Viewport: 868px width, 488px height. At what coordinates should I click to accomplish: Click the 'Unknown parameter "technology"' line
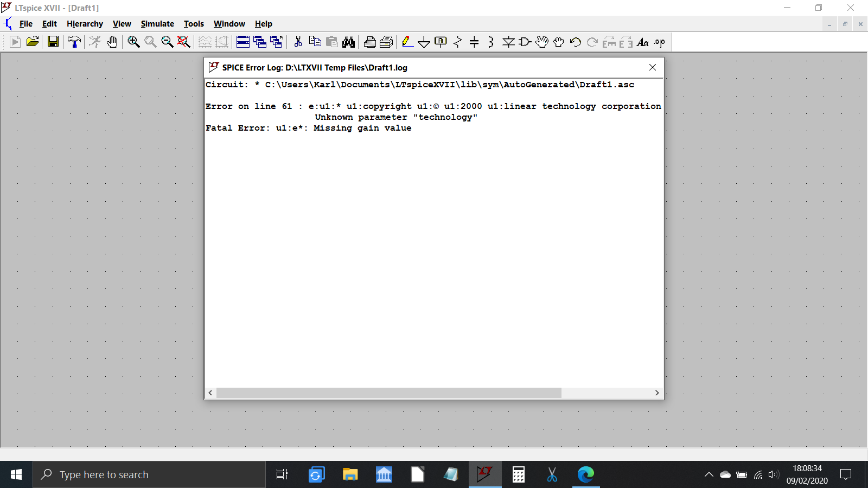[396, 117]
